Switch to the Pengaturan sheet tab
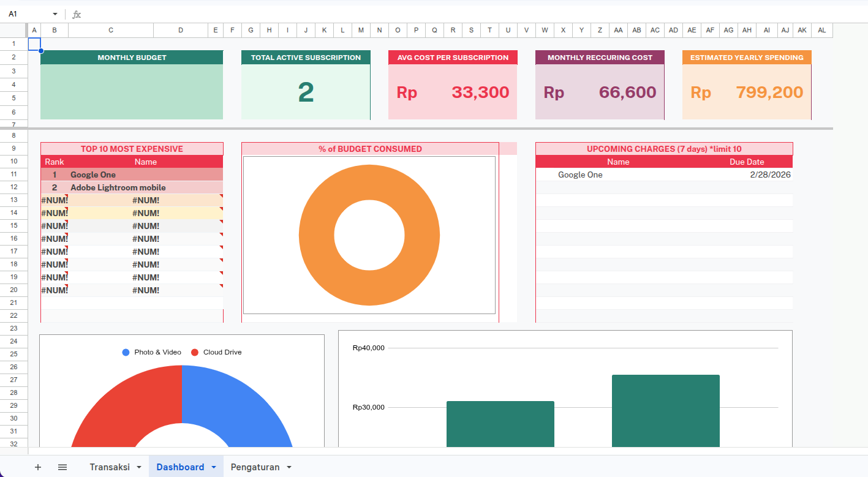 point(255,467)
